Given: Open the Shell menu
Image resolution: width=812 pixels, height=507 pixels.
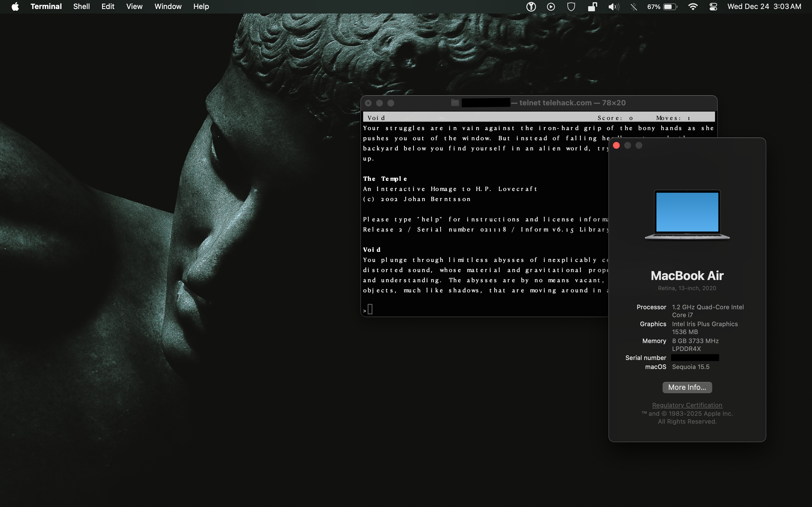Looking at the screenshot, I should (x=81, y=7).
